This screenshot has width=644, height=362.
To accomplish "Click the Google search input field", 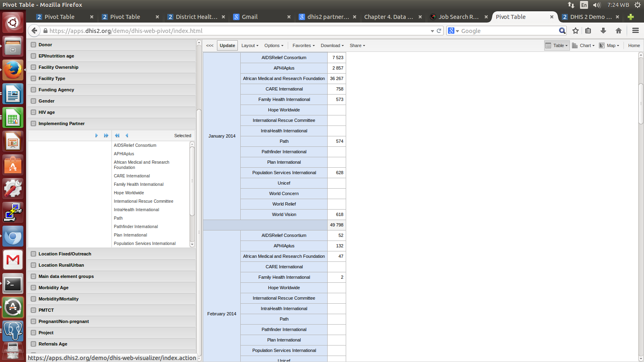I will pos(508,31).
